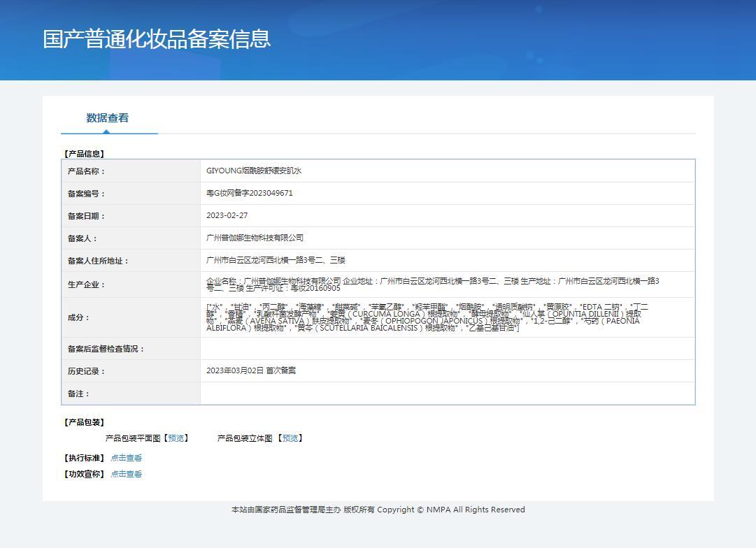
Task: Click the 【产品信息】 section heading
Action: [x=84, y=154]
